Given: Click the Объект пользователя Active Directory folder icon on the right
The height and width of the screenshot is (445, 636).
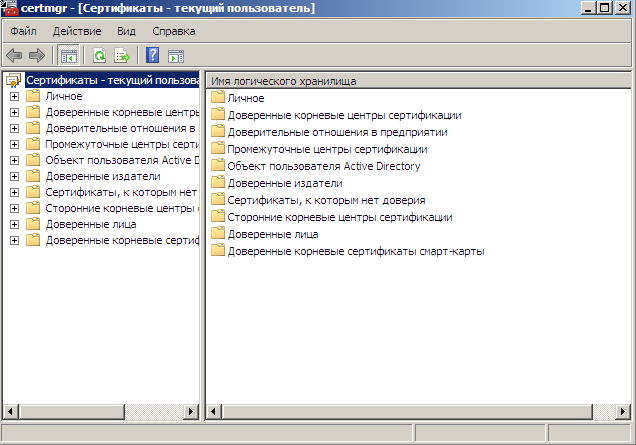Looking at the screenshot, I should [218, 166].
